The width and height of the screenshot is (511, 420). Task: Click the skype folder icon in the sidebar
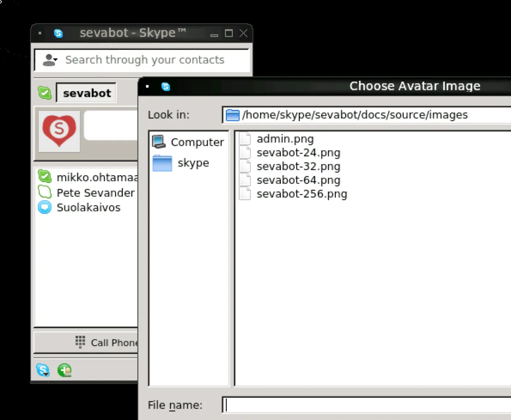pyautogui.click(x=162, y=163)
